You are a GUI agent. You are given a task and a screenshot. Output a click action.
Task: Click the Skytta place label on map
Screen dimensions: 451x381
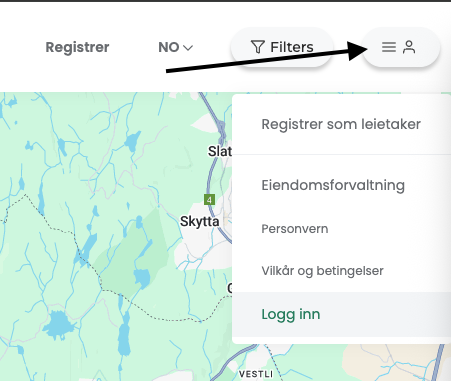[199, 221]
